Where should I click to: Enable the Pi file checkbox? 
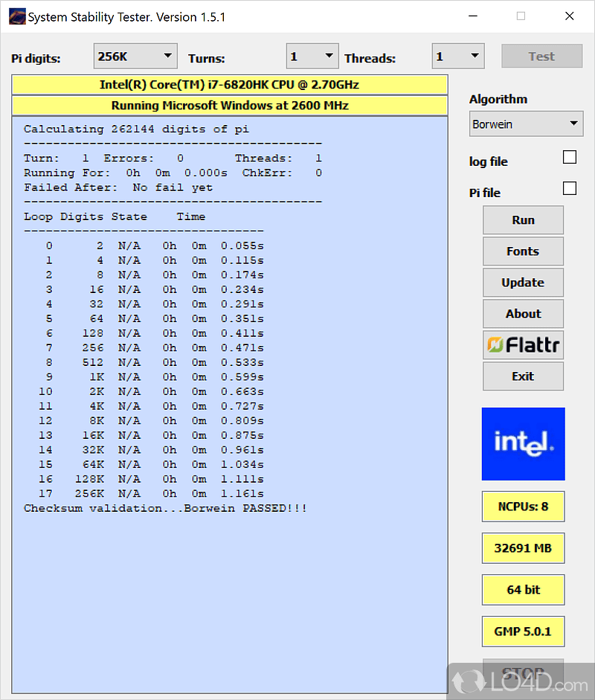tap(570, 188)
